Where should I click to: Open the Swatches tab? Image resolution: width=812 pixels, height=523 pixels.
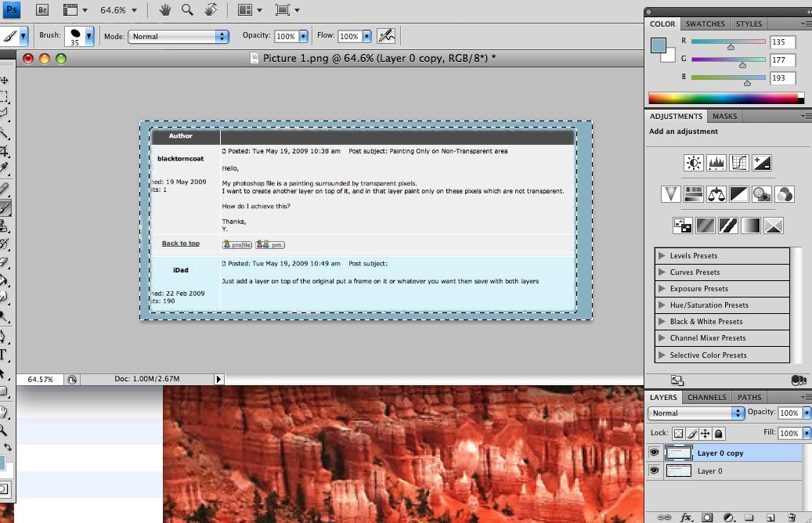tap(706, 24)
